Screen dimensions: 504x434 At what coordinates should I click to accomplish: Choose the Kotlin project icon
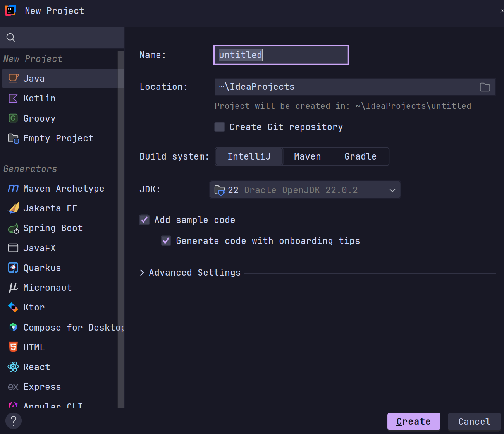pos(13,98)
